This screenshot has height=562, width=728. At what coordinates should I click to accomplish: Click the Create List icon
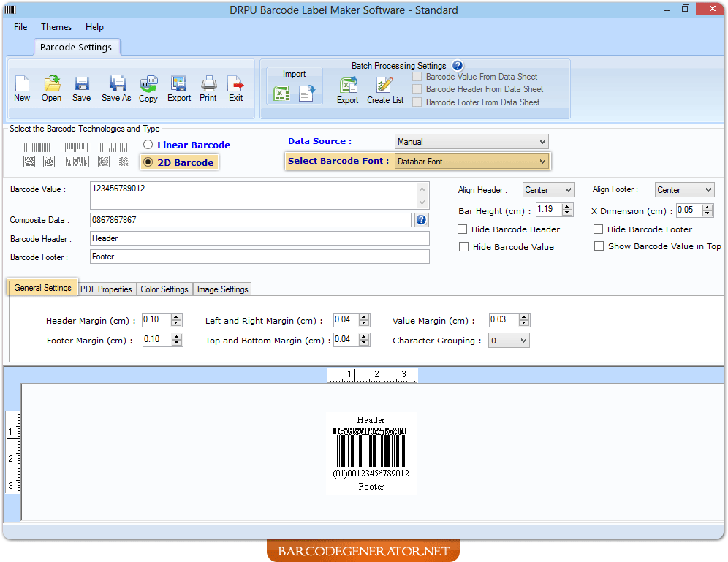pyautogui.click(x=384, y=90)
